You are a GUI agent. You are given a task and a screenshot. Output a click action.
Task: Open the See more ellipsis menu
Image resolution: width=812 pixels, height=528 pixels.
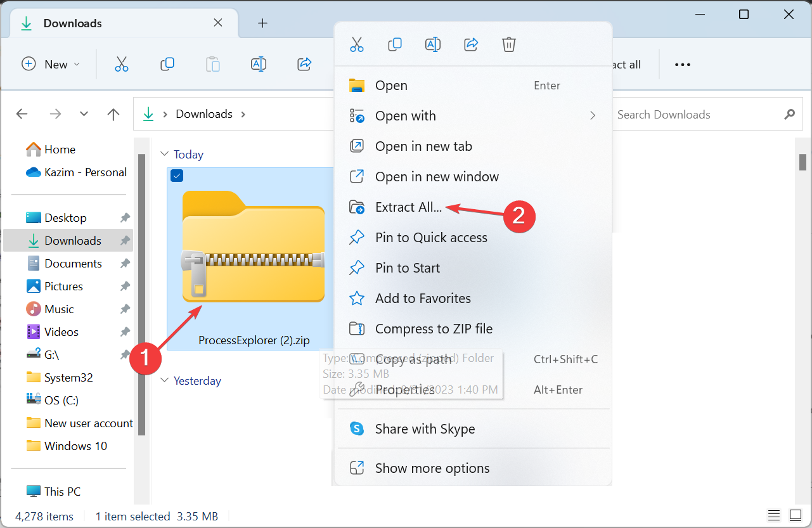coord(683,65)
